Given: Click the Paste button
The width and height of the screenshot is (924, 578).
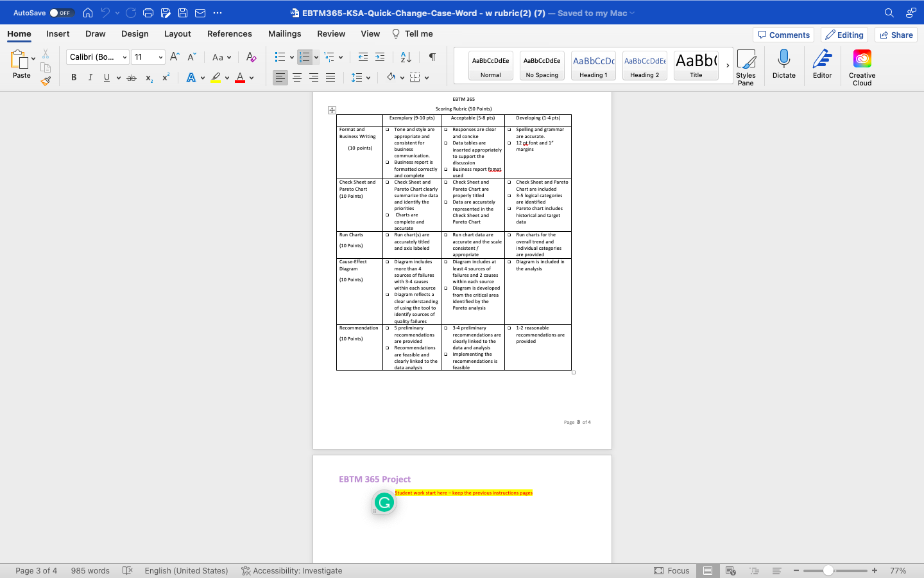Looking at the screenshot, I should [21, 64].
